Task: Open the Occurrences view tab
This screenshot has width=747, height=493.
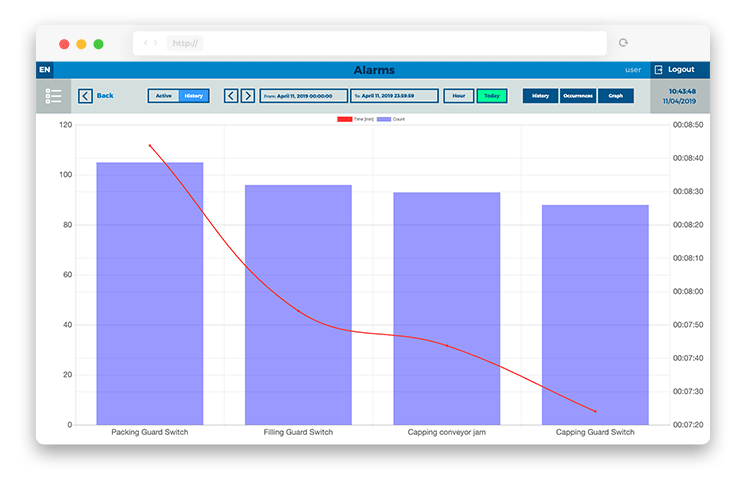Action: tap(578, 96)
